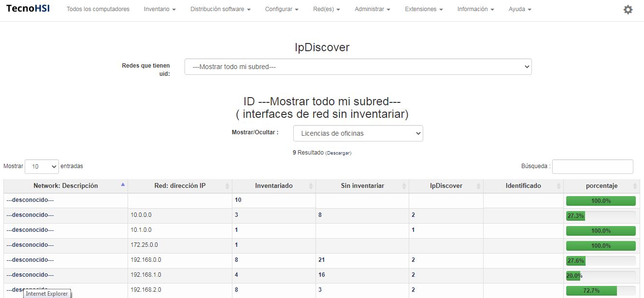Open the Extensiones menu
Image resolution: width=644 pixels, height=298 pixels.
coord(424,9)
